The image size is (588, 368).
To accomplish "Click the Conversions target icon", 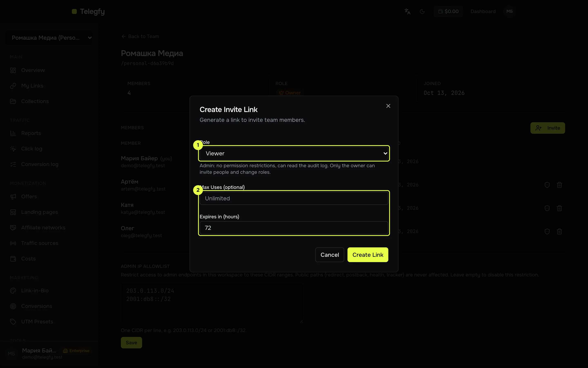I will click(x=13, y=306).
